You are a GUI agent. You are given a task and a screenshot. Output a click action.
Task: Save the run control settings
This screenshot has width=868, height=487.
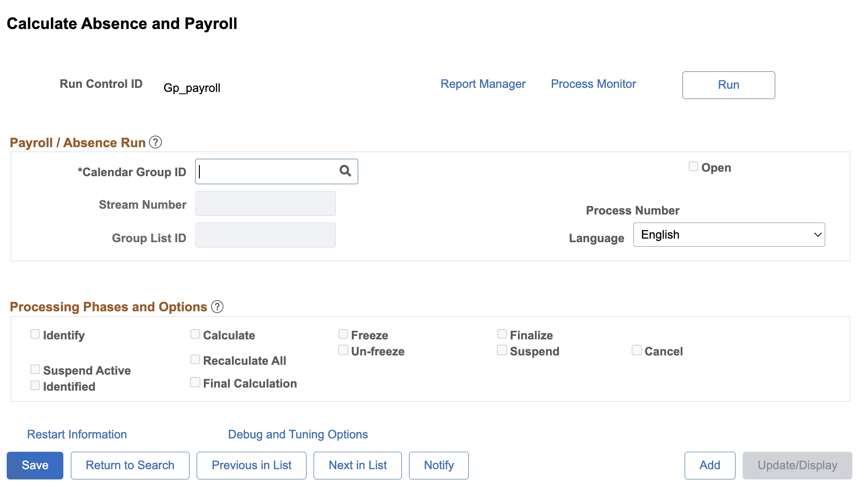tap(34, 465)
